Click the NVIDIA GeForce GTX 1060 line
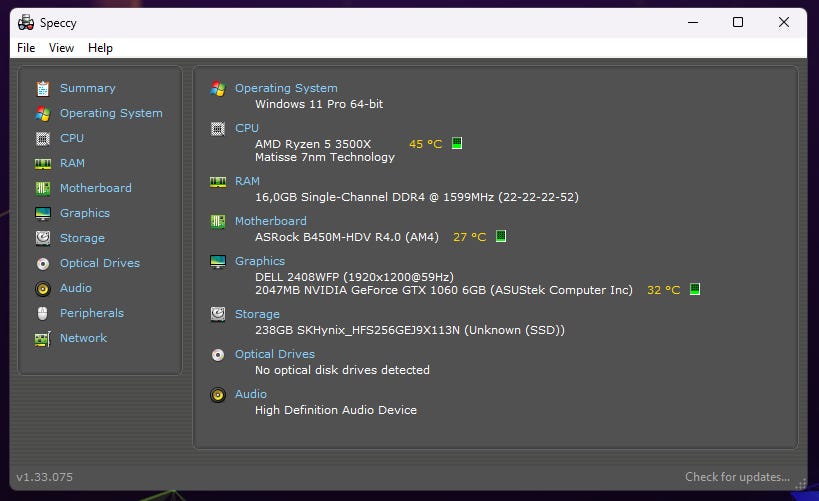The height and width of the screenshot is (501, 819). [444, 290]
